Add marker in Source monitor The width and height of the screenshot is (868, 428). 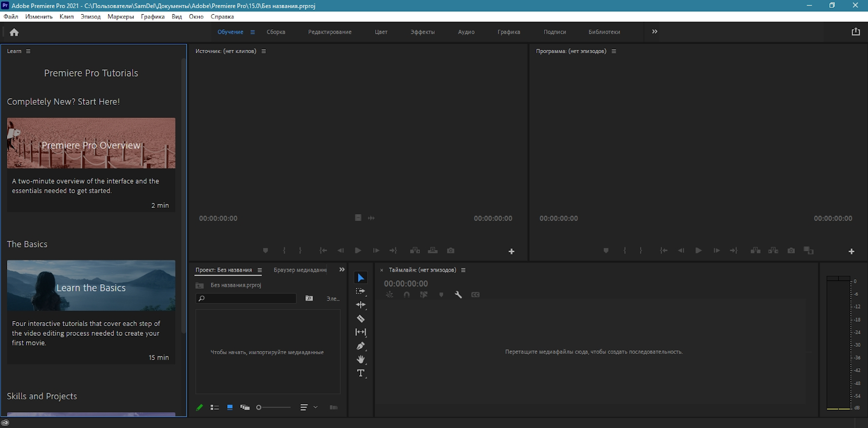265,251
